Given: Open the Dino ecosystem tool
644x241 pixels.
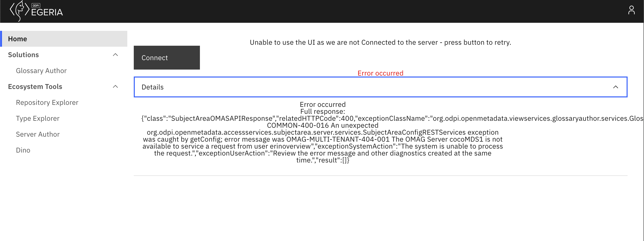Looking at the screenshot, I should [23, 150].
